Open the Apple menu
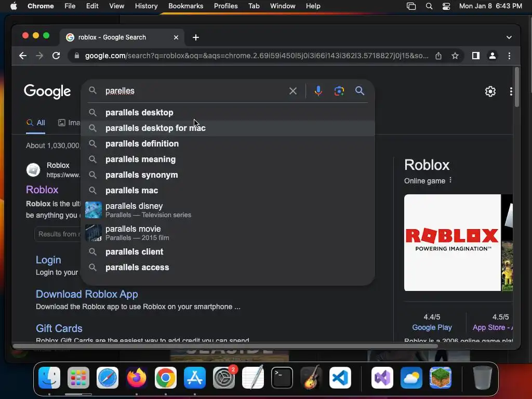This screenshot has width=532, height=399. (14, 6)
